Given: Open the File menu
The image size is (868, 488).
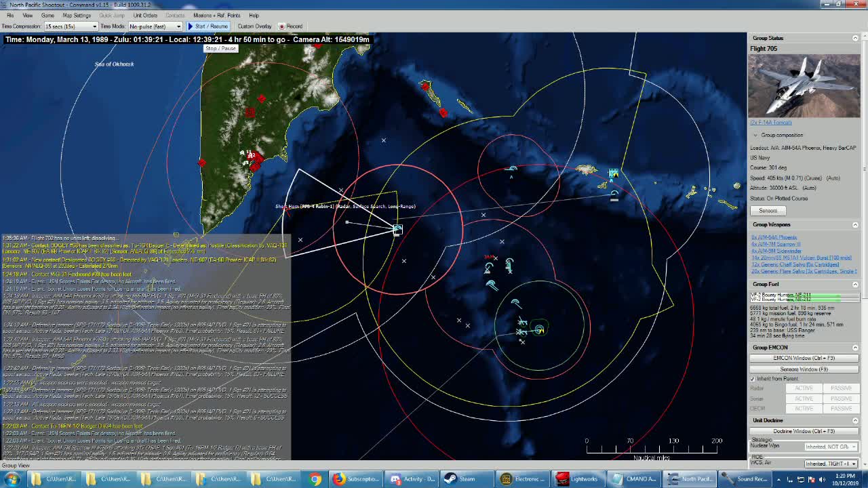Looking at the screenshot, I should 10,15.
